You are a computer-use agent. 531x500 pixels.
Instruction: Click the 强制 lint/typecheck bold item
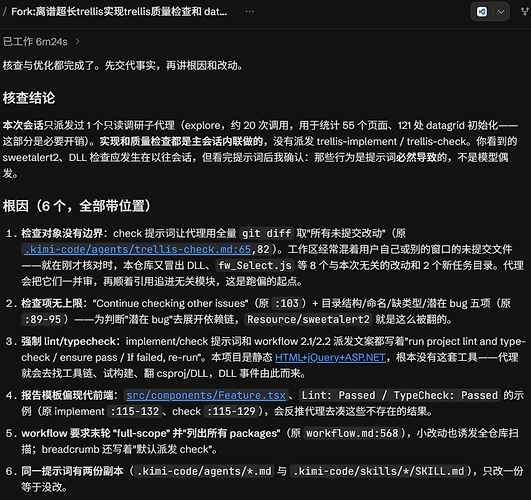click(69, 341)
